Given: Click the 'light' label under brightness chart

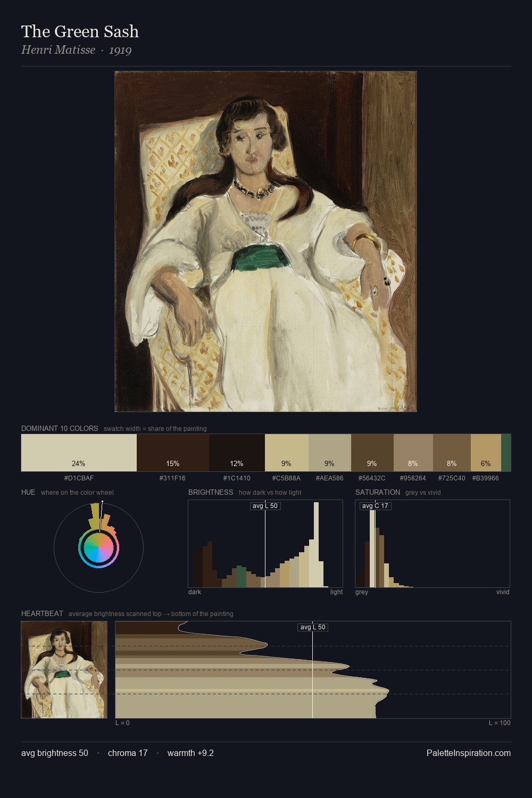Looking at the screenshot, I should pos(336,592).
